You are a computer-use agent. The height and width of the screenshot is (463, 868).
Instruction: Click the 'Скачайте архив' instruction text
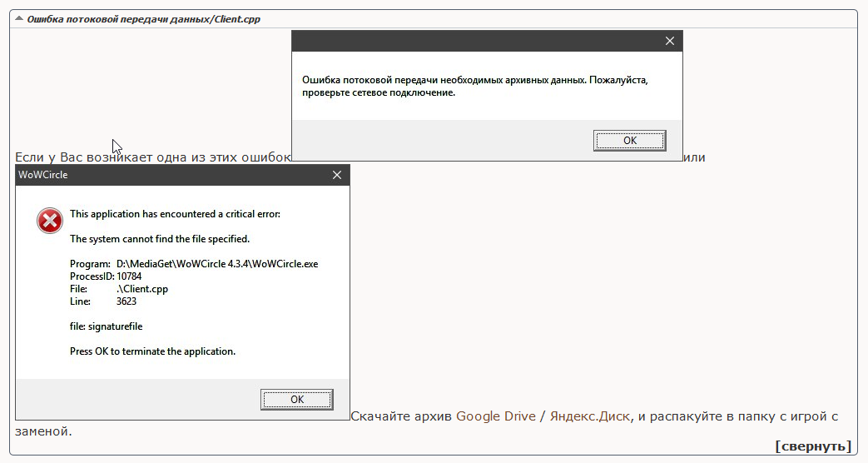click(x=401, y=416)
